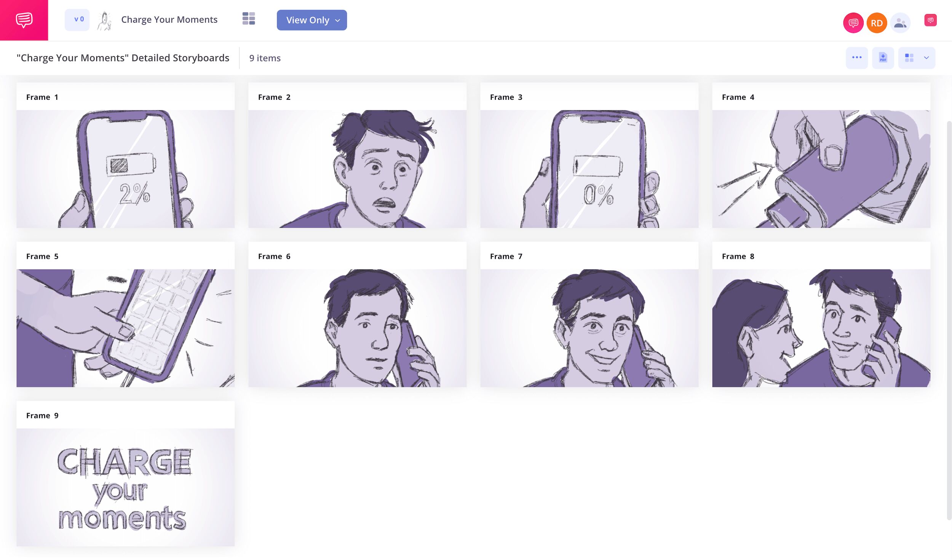952x560 pixels.
Task: Click the pink comments avatar icon
Action: (x=853, y=23)
